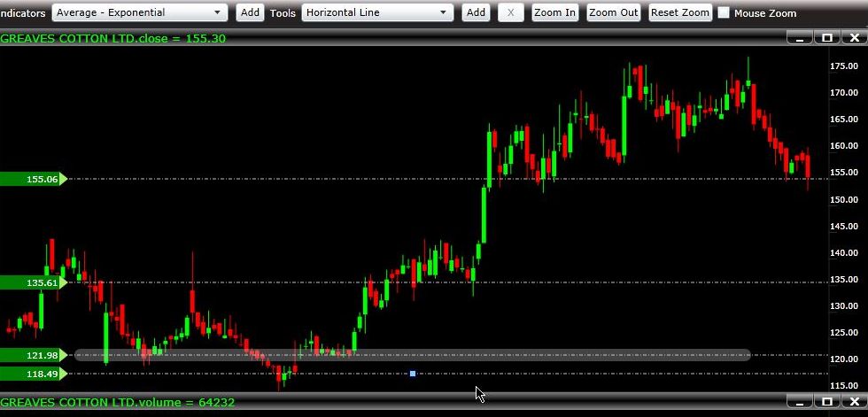Click the GREAVES COTTON LTD.volume panel title
The image size is (868, 417).
click(118, 402)
